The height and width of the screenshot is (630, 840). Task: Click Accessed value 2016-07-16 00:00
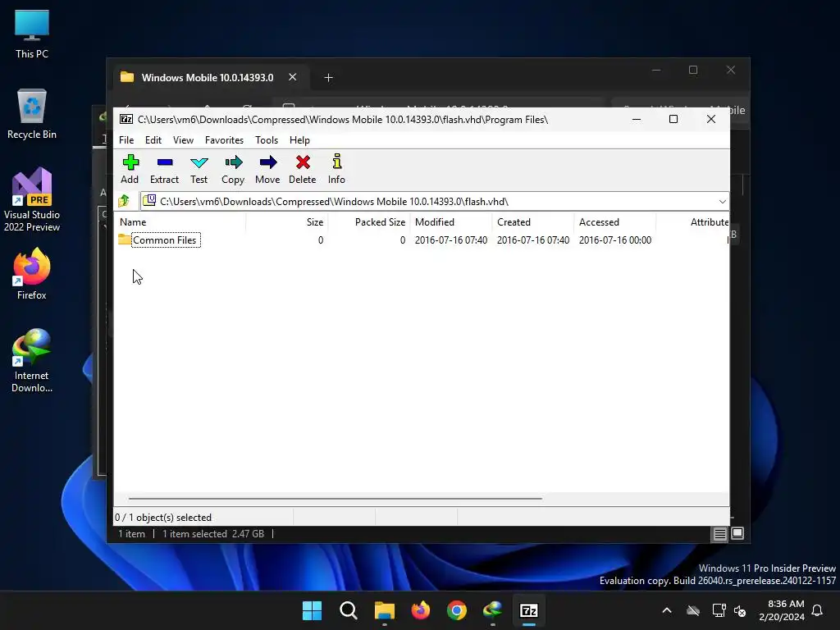[x=615, y=240]
